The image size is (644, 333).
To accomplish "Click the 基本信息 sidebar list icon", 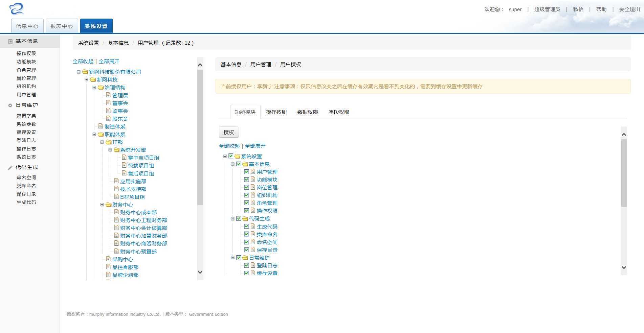I will pos(10,42).
